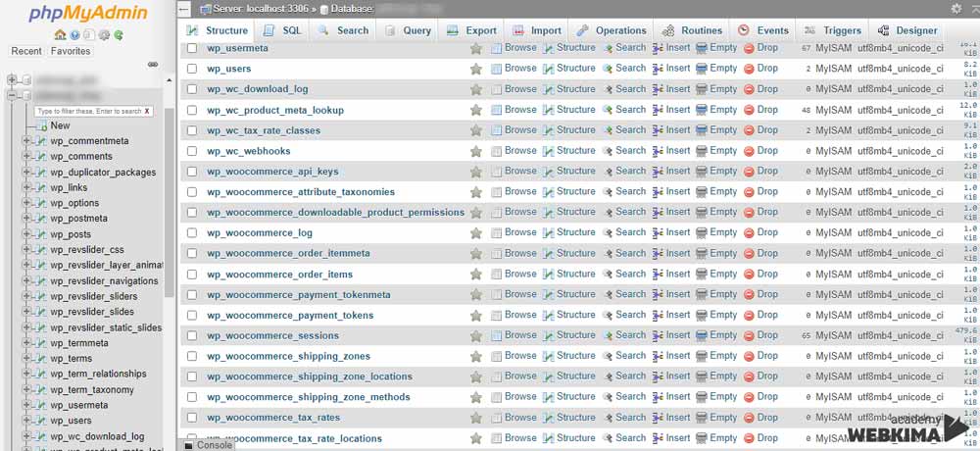Select the wp_wc_download_log checkbox
This screenshot has height=451, width=980.
(x=192, y=89)
